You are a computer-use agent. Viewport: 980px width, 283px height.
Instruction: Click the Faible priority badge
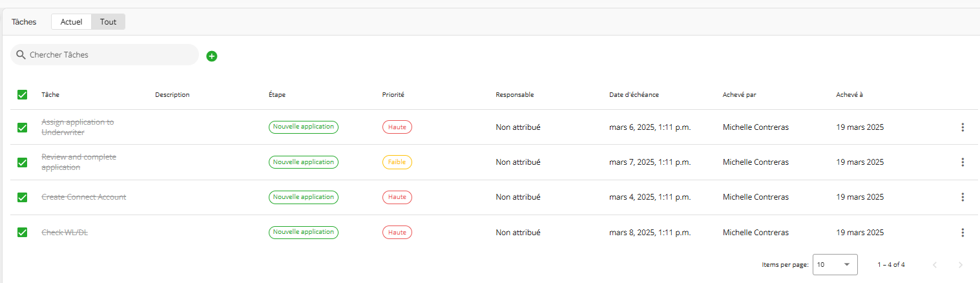397,162
